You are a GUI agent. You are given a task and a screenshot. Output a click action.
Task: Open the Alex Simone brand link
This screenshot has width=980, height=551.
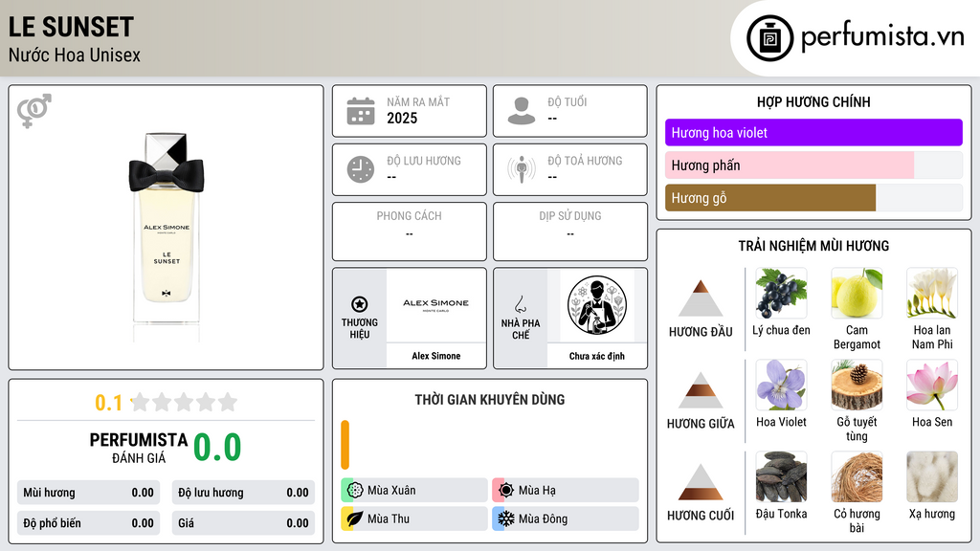(435, 356)
